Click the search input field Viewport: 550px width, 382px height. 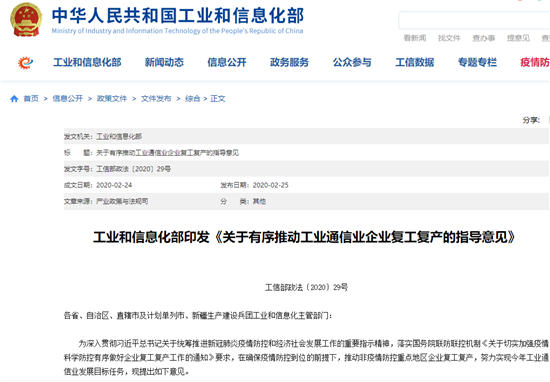tap(474, 20)
